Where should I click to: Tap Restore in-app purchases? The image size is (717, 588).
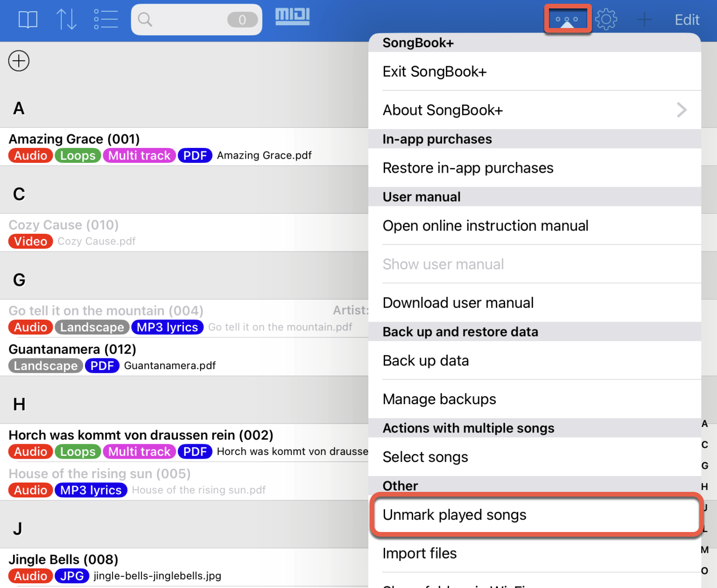pos(534,168)
